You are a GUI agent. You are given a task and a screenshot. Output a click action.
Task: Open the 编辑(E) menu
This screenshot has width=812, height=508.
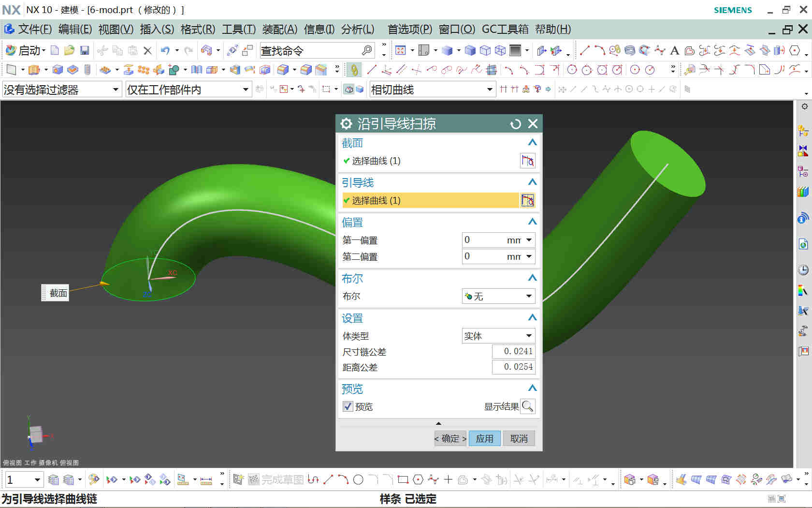75,30
